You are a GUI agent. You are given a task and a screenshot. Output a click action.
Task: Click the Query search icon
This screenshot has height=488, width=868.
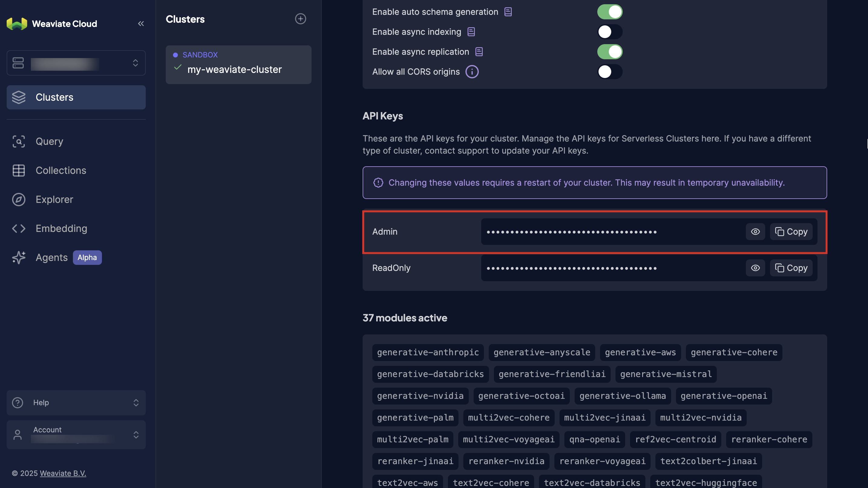19,142
